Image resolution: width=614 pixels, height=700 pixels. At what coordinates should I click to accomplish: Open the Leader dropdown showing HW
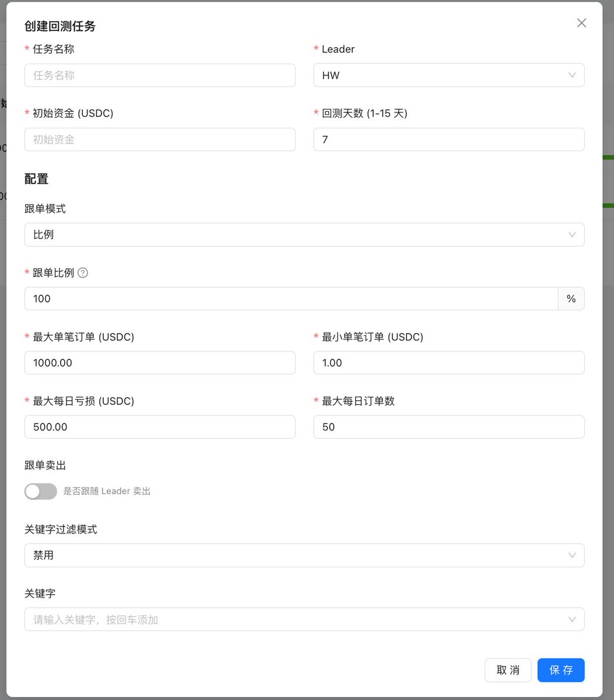tap(449, 75)
